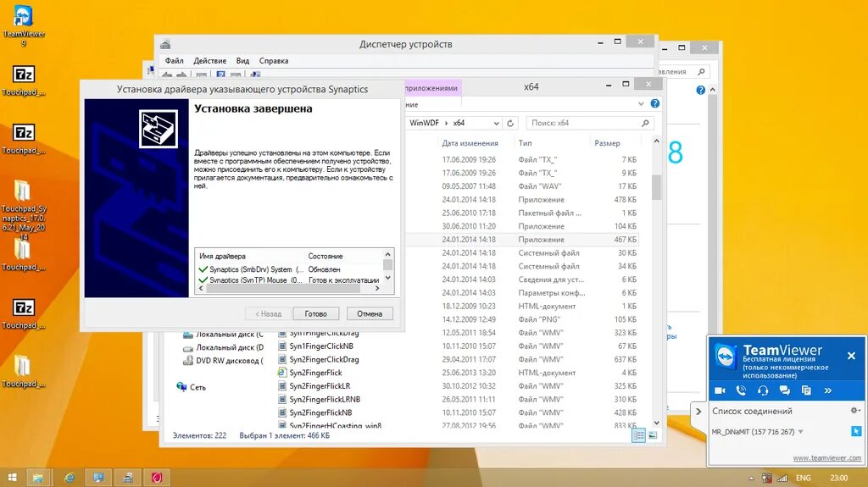Select Сеть in the navigation tree
The image size is (868, 487).
click(x=191, y=387)
